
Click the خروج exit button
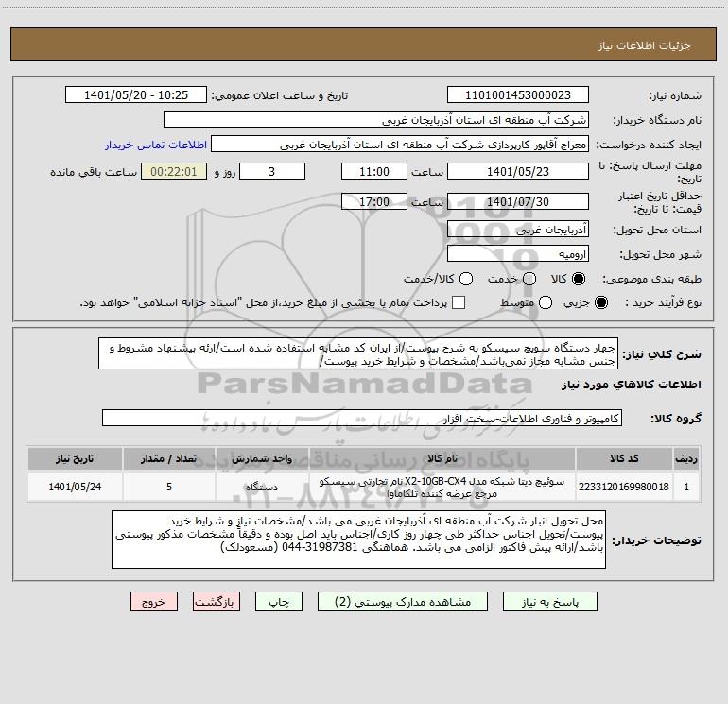154,602
